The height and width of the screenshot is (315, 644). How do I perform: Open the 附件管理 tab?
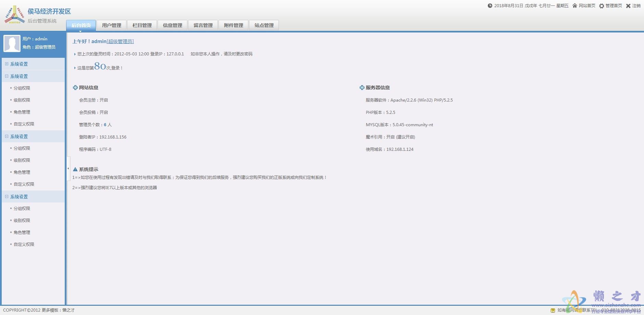(x=234, y=25)
